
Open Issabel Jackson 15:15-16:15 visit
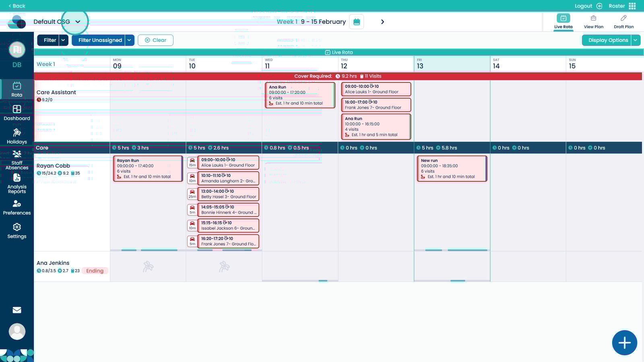click(228, 225)
